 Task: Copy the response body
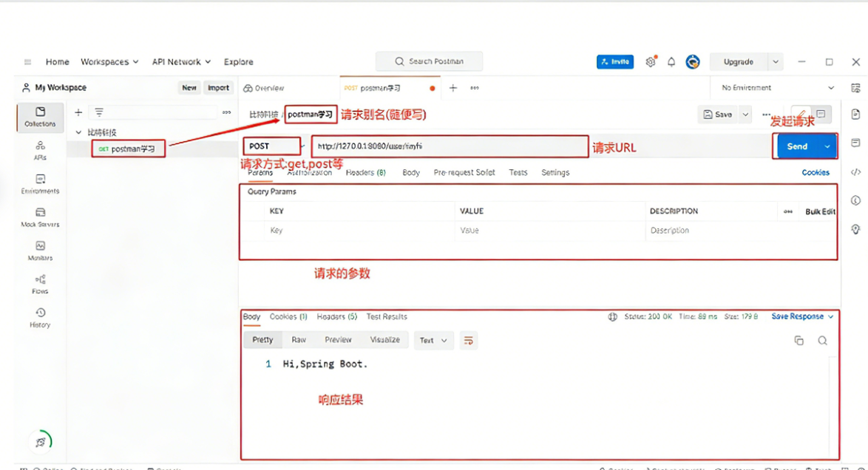pyautogui.click(x=799, y=341)
